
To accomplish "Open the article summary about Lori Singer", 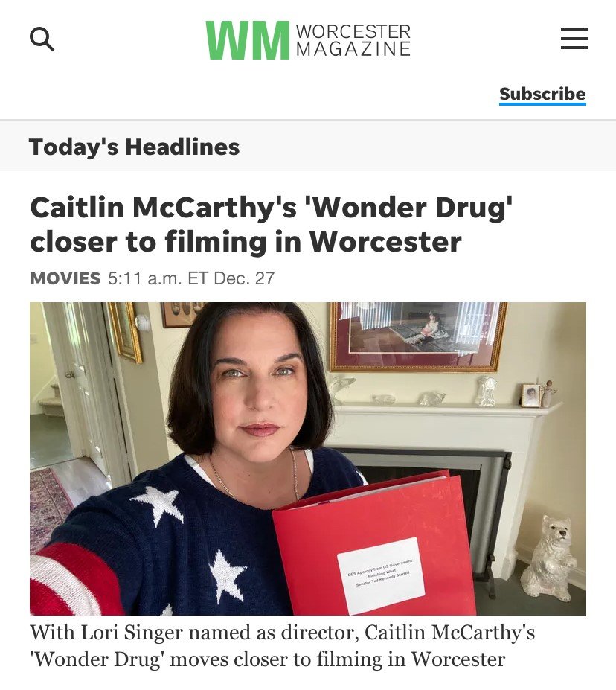I will click(x=282, y=645).
